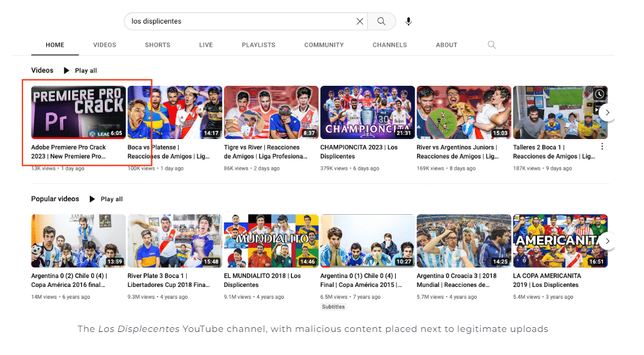Image resolution: width=644 pixels, height=355 pixels.
Task: Click title 'Adobe Premiere Pro Crack 2023'
Action: (x=69, y=151)
